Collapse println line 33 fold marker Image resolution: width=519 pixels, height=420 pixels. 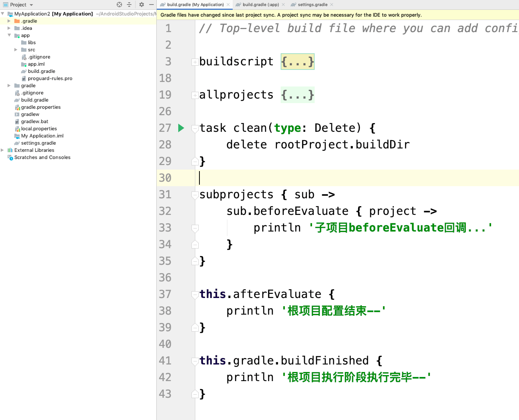pyautogui.click(x=195, y=228)
